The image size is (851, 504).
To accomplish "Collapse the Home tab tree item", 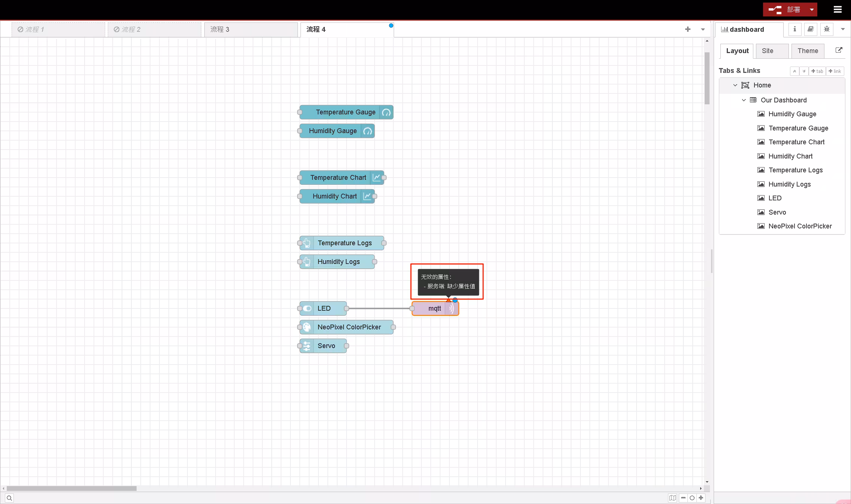I will click(x=735, y=85).
